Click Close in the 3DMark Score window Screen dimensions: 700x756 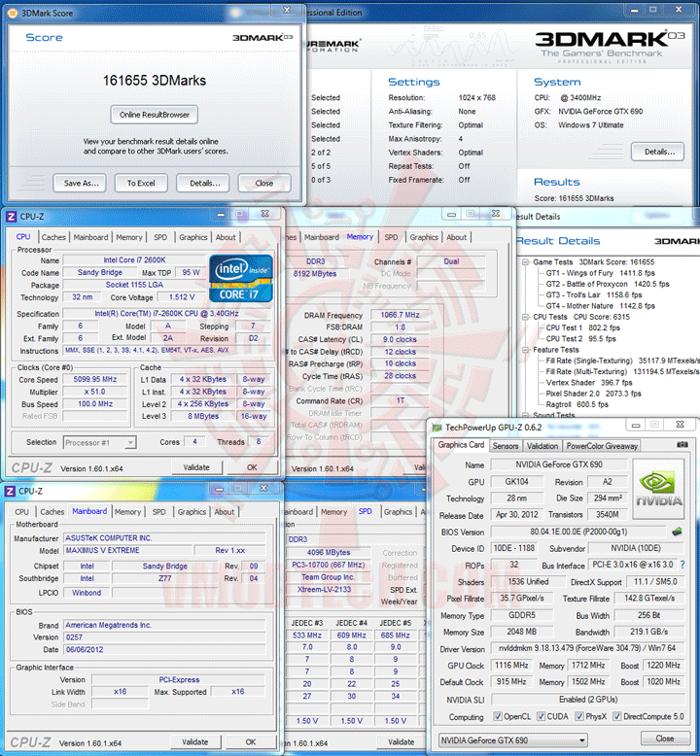tap(264, 184)
